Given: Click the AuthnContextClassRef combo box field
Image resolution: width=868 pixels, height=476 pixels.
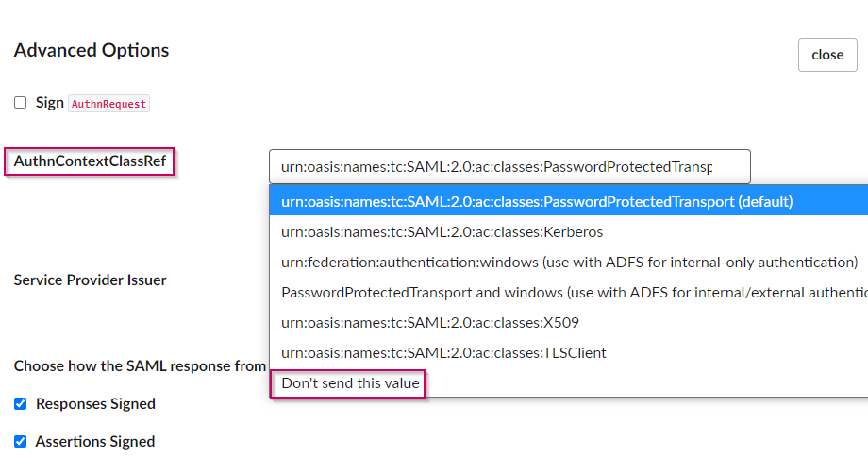Looking at the screenshot, I should 509,167.
